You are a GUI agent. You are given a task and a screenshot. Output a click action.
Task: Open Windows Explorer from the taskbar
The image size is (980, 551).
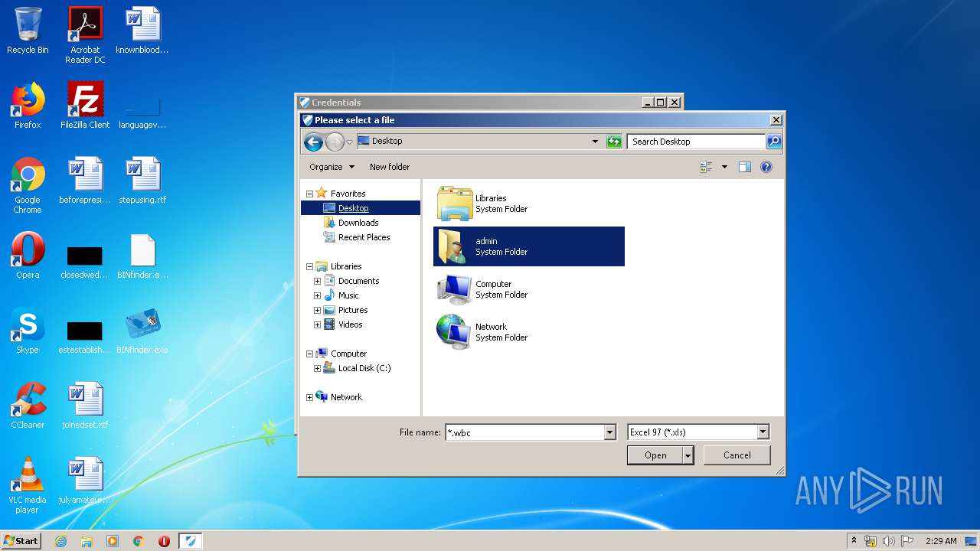click(87, 541)
